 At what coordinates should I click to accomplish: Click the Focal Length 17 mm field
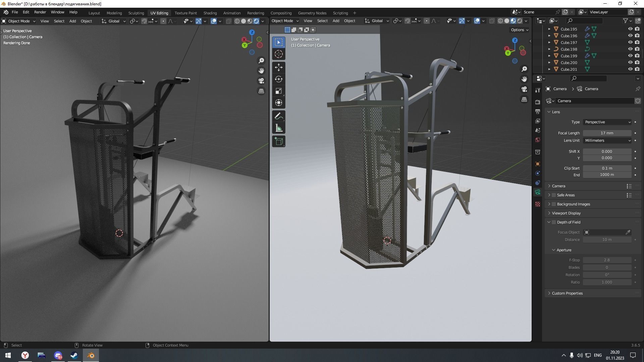607,133
